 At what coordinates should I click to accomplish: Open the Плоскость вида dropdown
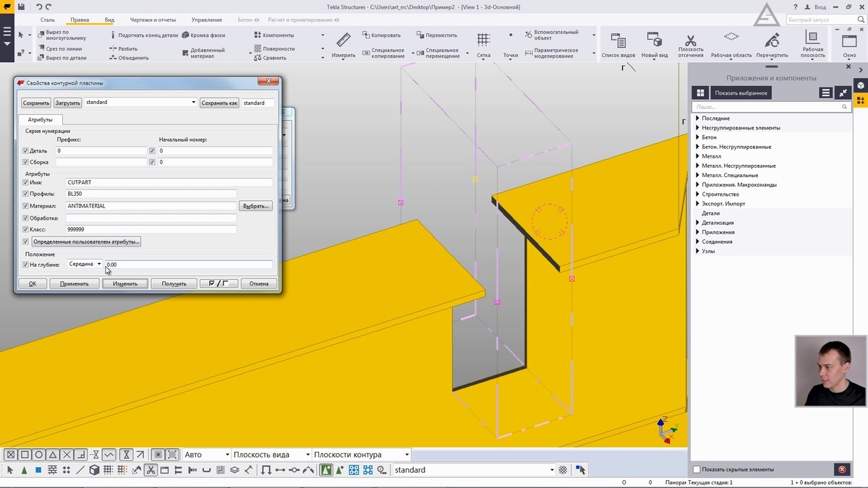click(270, 455)
